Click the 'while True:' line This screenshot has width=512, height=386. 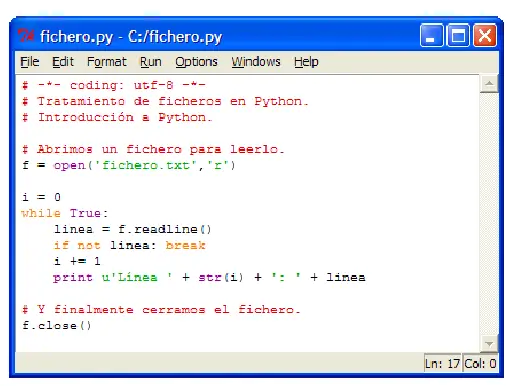click(x=65, y=213)
